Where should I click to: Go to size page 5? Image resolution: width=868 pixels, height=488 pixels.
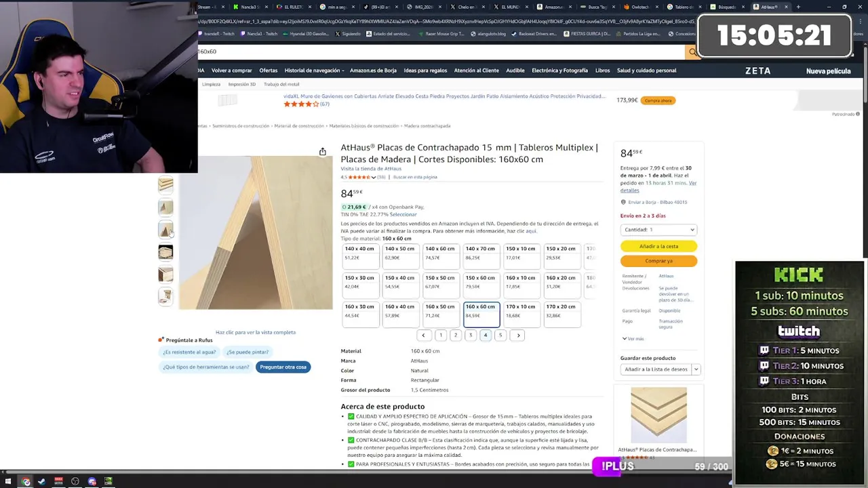tap(500, 335)
